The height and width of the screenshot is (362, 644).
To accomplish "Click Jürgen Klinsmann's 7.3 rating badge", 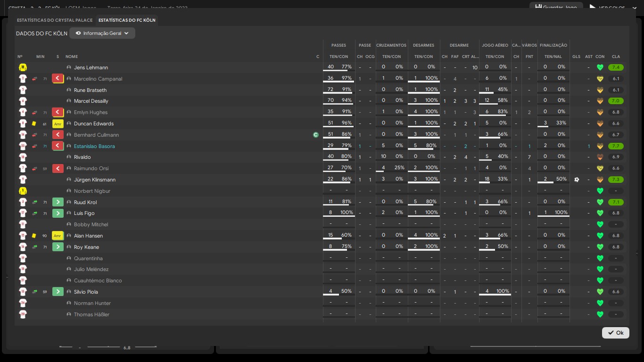I will point(616,180).
